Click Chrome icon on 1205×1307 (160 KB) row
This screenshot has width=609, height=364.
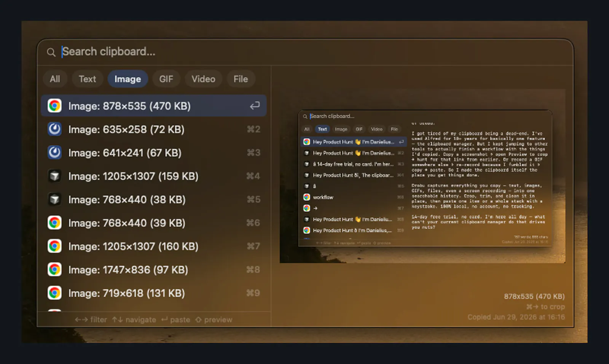(x=55, y=246)
